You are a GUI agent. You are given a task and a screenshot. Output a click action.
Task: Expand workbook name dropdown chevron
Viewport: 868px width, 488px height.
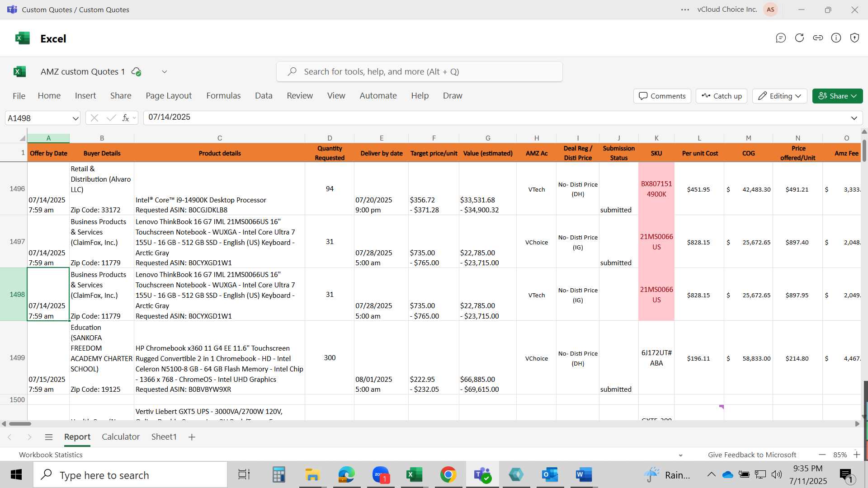165,71
